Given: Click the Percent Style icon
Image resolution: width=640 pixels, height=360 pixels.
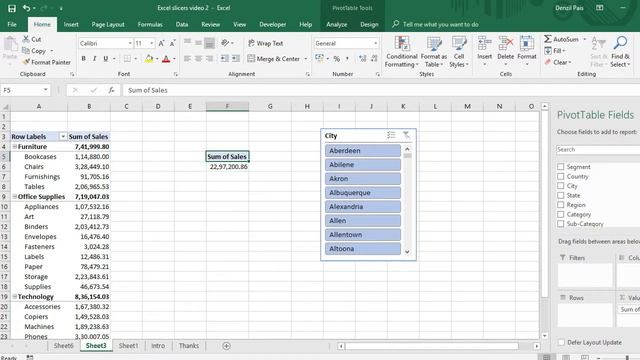Looking at the screenshot, I should click(337, 59).
